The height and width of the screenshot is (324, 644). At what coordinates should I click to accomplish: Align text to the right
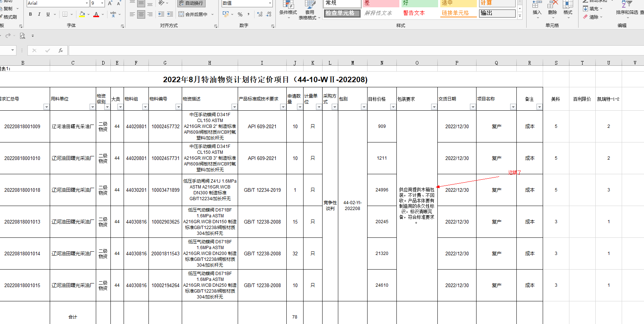[x=150, y=14]
